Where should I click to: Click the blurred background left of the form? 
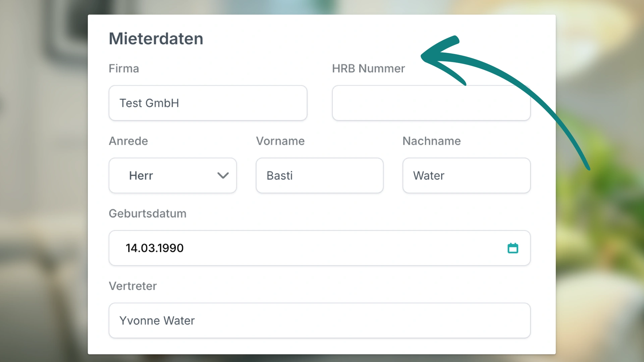(44, 181)
